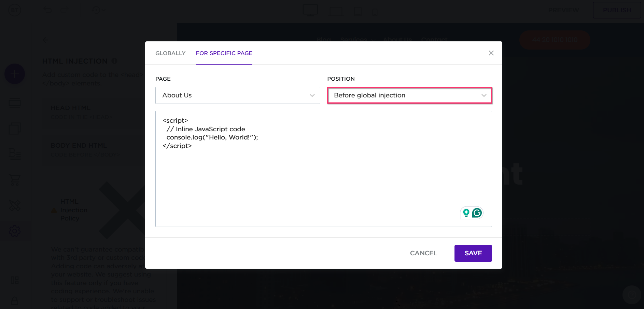This screenshot has height=309, width=644.
Task: Click the PUBLISH button in top bar
Action: [617, 10]
